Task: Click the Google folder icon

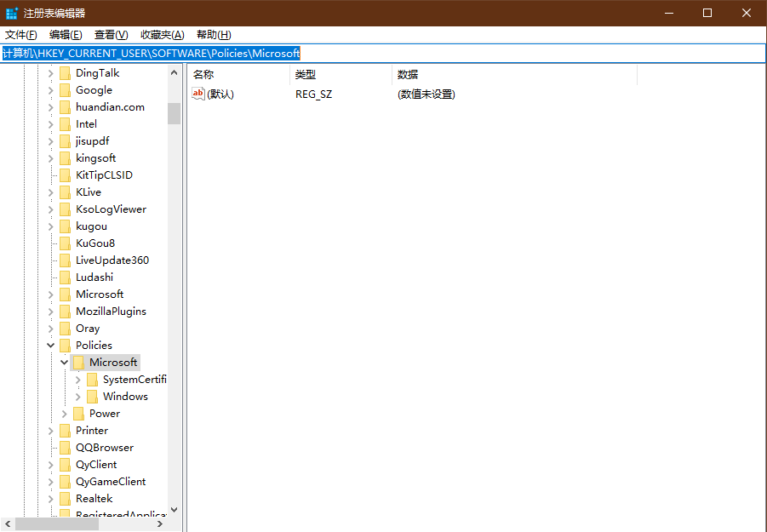Action: (x=65, y=90)
